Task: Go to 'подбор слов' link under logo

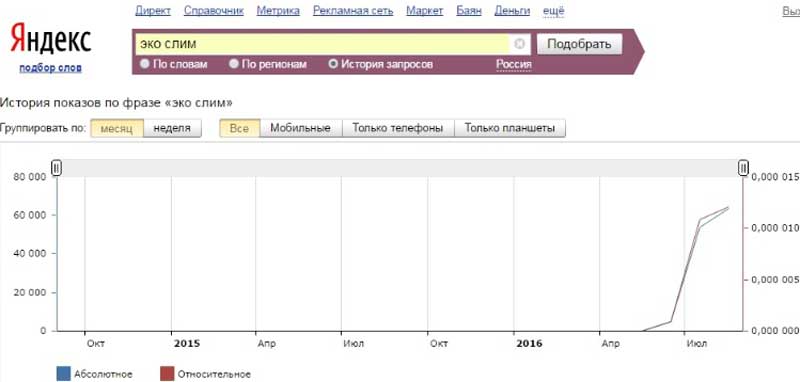Action: [51, 68]
